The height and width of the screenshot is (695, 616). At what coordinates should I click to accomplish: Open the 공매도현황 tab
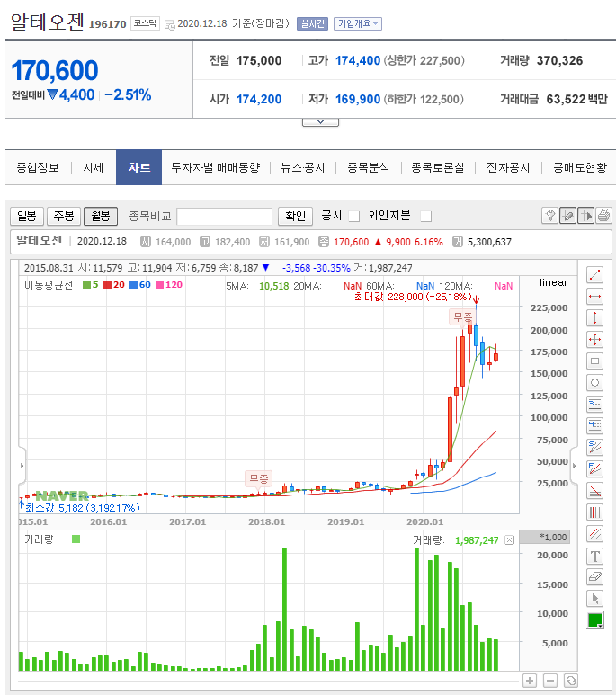(x=580, y=167)
